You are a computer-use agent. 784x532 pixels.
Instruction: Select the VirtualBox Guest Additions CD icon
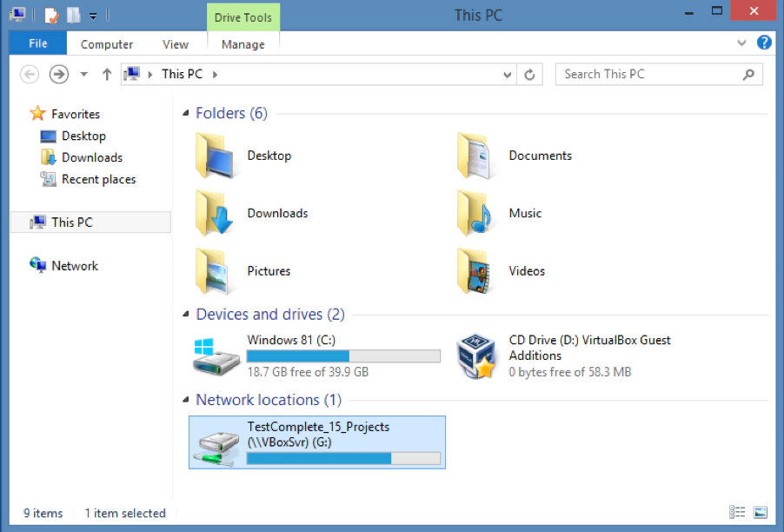[x=476, y=356]
